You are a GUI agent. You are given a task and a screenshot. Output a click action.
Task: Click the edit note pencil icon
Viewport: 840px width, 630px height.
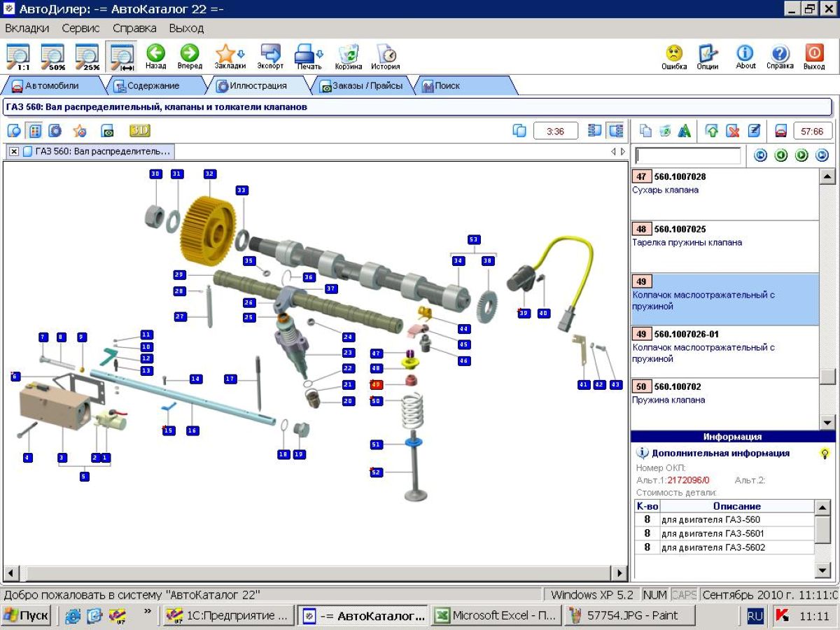pos(754,131)
